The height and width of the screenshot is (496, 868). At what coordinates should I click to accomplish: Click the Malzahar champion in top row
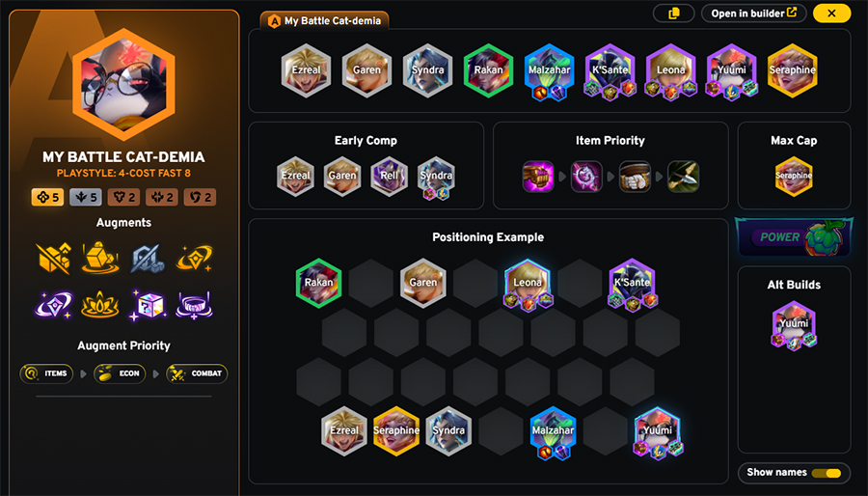click(549, 70)
